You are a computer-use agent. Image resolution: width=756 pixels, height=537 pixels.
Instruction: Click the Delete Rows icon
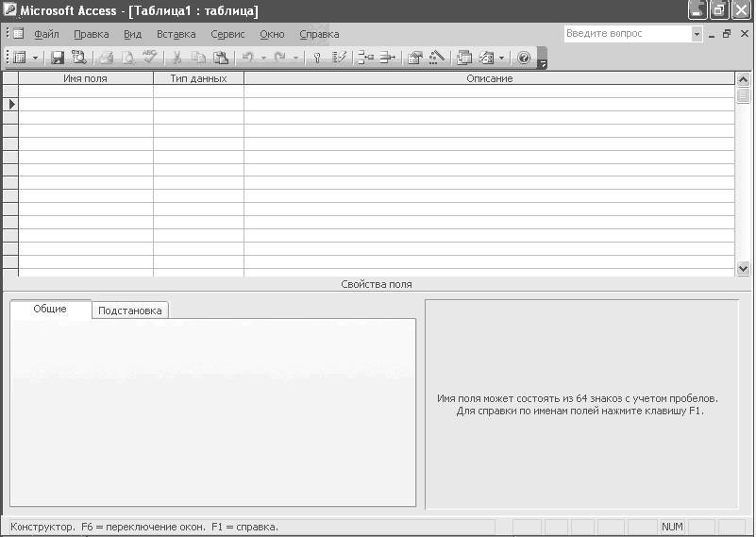tap(387, 58)
